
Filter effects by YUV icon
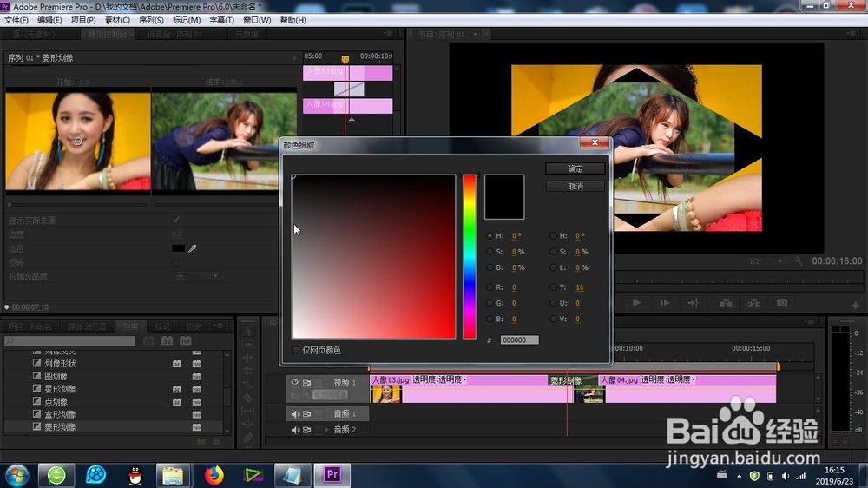click(186, 340)
